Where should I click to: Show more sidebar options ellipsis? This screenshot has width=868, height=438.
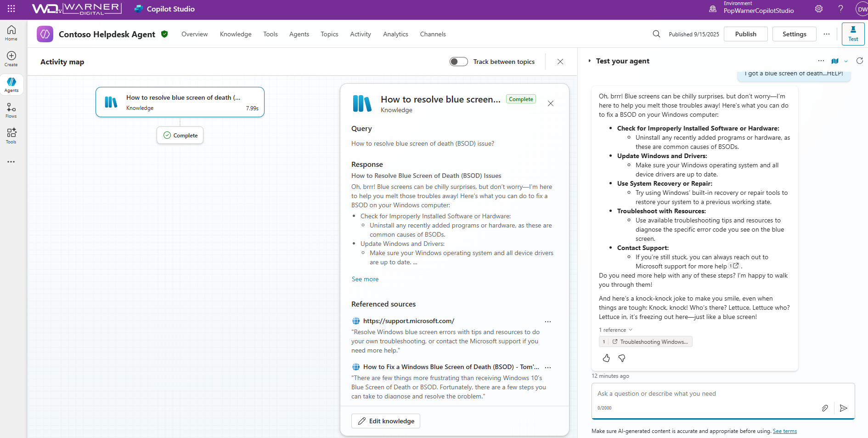coord(11,162)
